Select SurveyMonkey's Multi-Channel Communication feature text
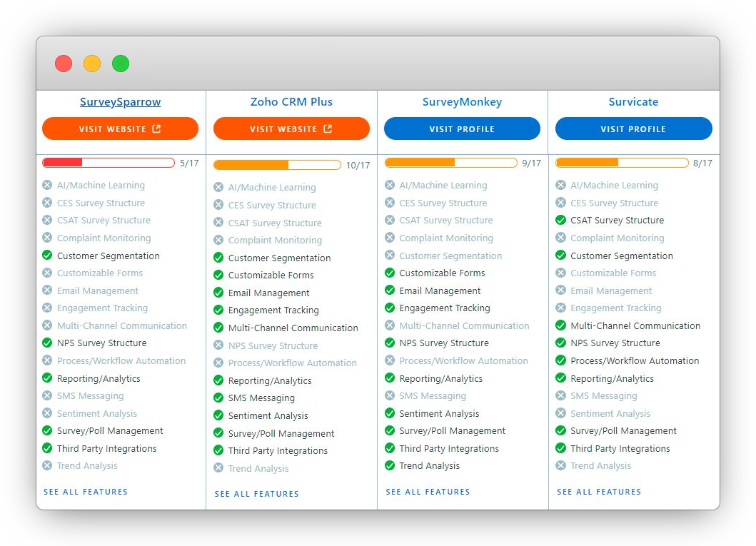This screenshot has height=546, width=756. pos(464,325)
